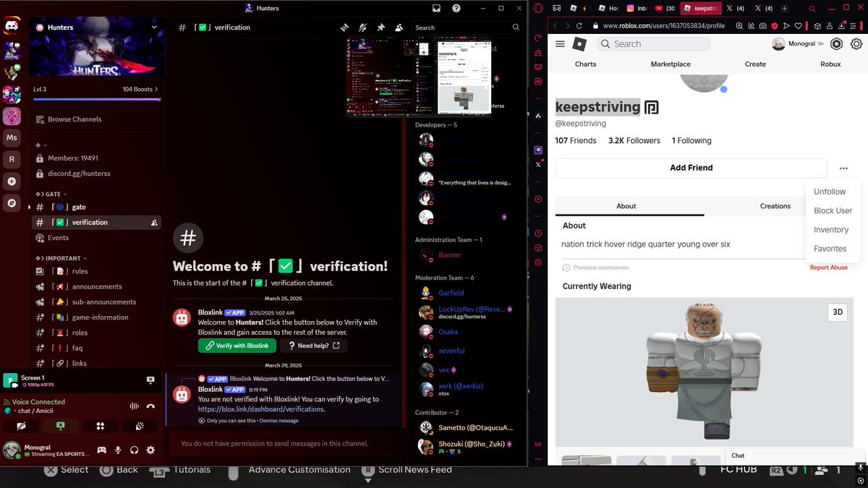Click the Roblox Search box
Screen dimensions: 868x488
tap(653, 44)
